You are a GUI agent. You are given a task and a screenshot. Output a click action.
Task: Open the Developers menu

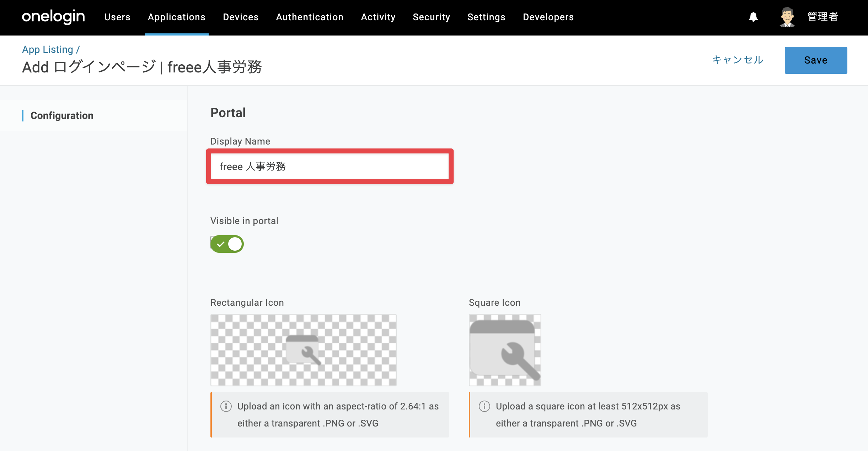pyautogui.click(x=548, y=17)
